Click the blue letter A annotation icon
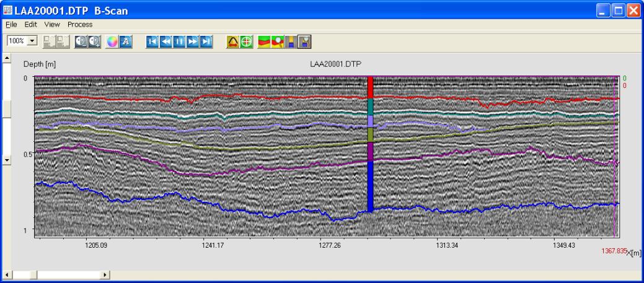This screenshot has height=283, width=644. coord(126,41)
